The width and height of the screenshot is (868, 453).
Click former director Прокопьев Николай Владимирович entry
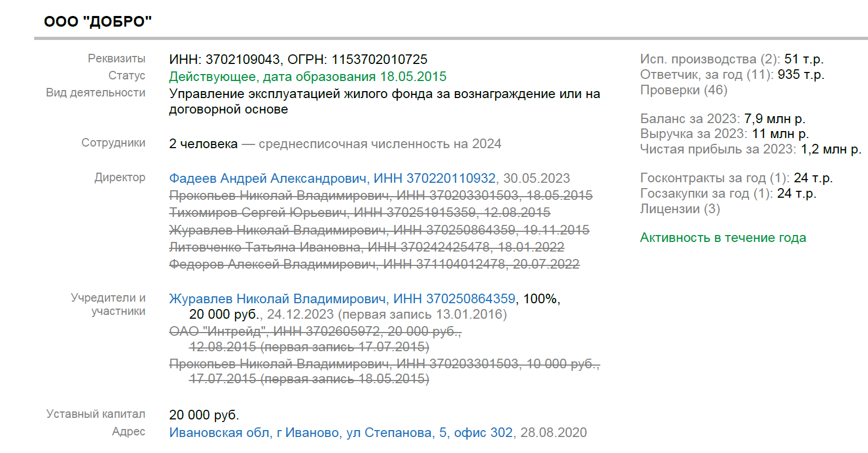[380, 196]
